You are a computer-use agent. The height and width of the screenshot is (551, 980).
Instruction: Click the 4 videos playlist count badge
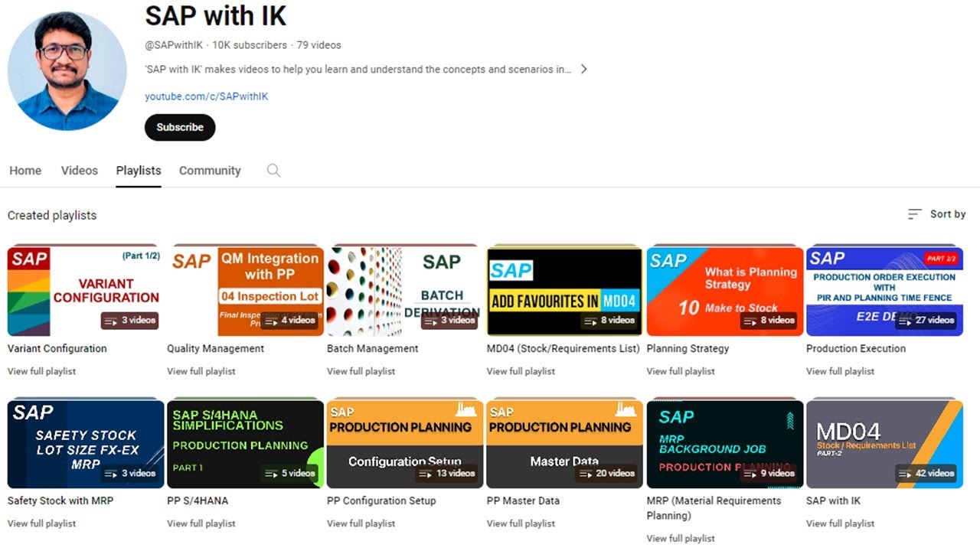click(x=289, y=321)
